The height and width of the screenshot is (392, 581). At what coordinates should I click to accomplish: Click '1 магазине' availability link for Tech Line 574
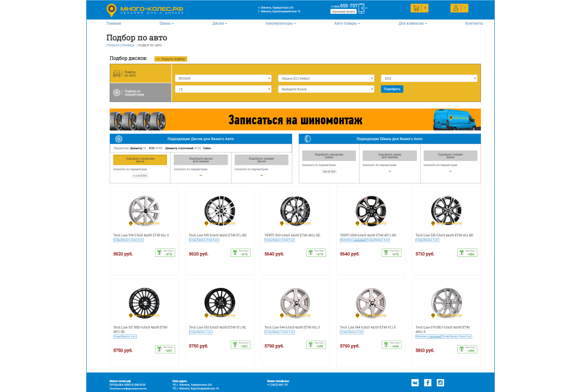434,336
